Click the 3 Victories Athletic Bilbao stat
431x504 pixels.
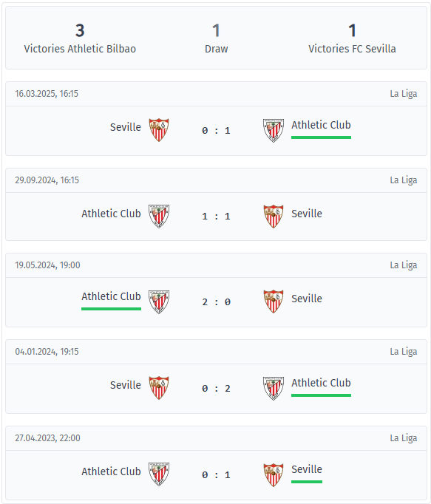click(80, 38)
